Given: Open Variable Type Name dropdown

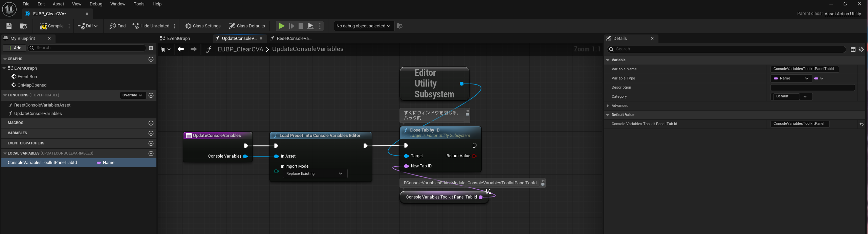Looking at the screenshot, I should 791,78.
